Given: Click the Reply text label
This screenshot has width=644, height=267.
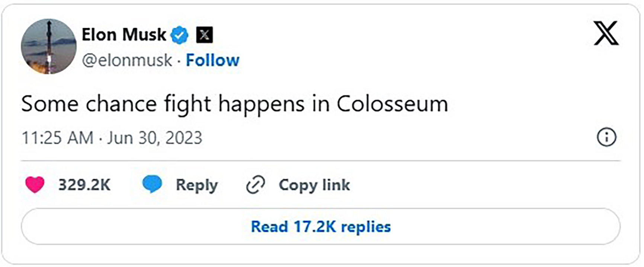Looking at the screenshot, I should click(x=196, y=185).
